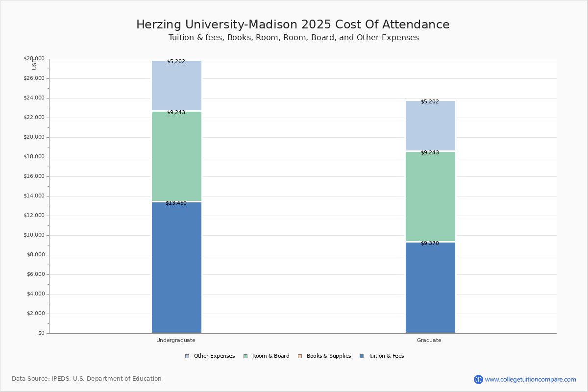Select the Undergraduate tuition & fees bar segment

click(x=176, y=268)
